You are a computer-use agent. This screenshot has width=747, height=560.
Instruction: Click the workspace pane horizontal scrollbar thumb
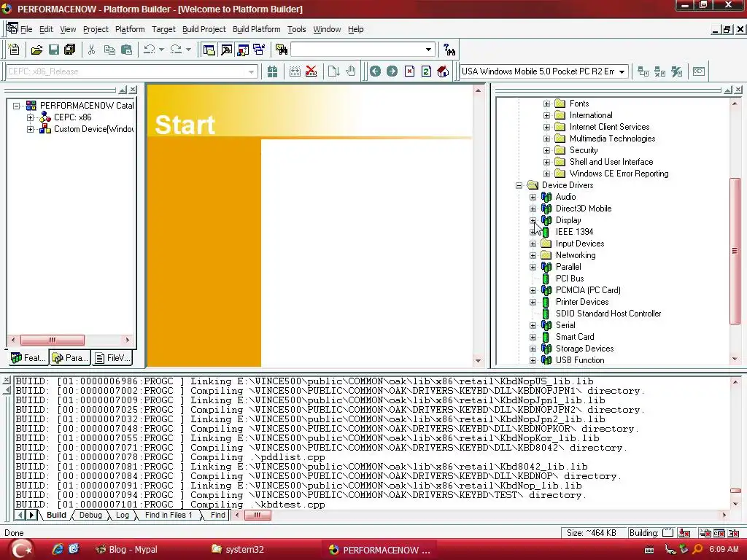pos(53,340)
